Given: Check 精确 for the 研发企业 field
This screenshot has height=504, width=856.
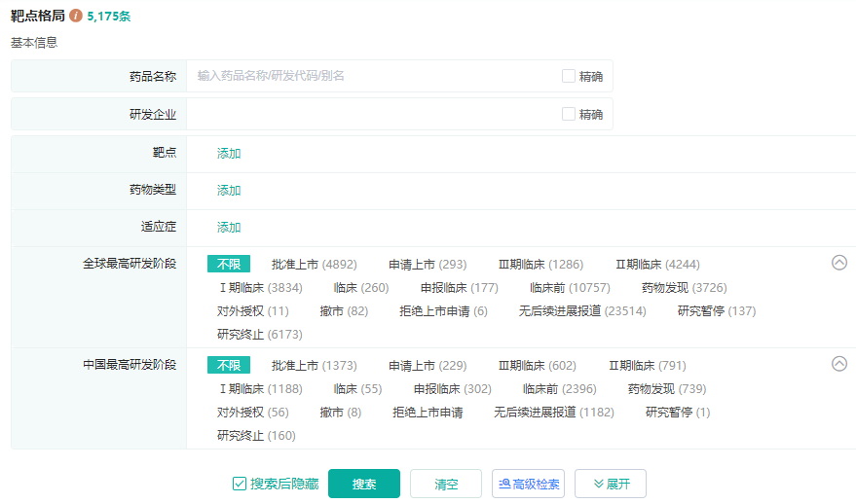Looking at the screenshot, I should tap(569, 114).
